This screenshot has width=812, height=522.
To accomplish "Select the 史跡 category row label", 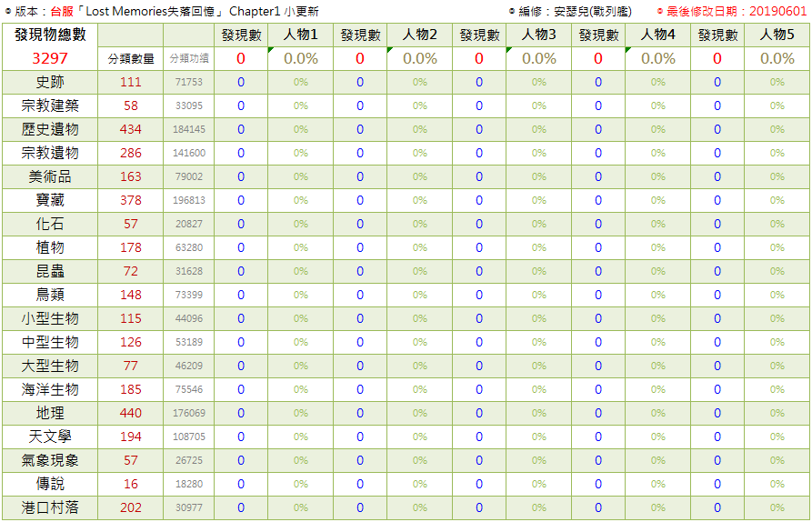I will click(50, 83).
